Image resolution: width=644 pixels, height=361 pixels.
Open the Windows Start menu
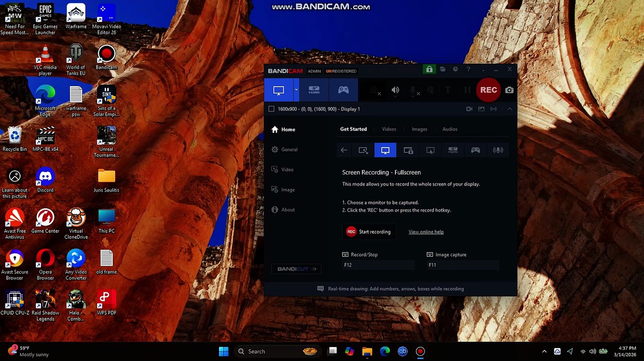[224, 351]
